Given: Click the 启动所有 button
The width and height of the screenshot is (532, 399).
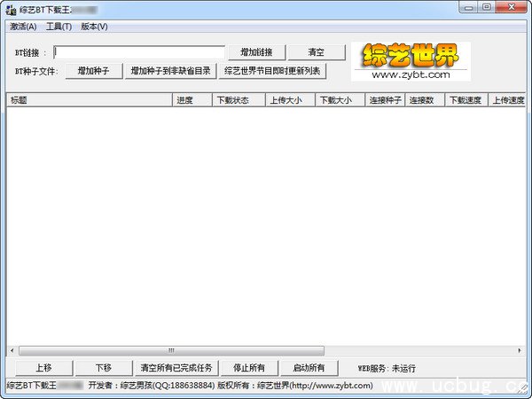Looking at the screenshot, I should pos(309,368).
